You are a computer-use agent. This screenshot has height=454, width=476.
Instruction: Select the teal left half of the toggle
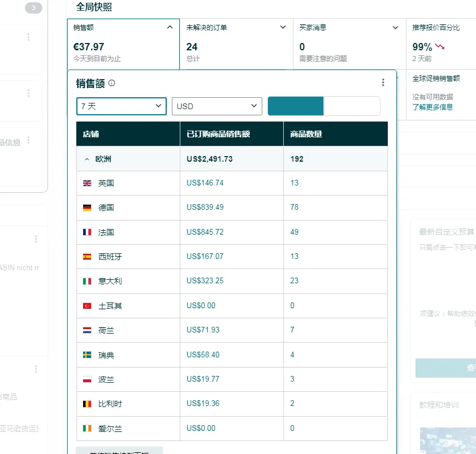point(295,106)
